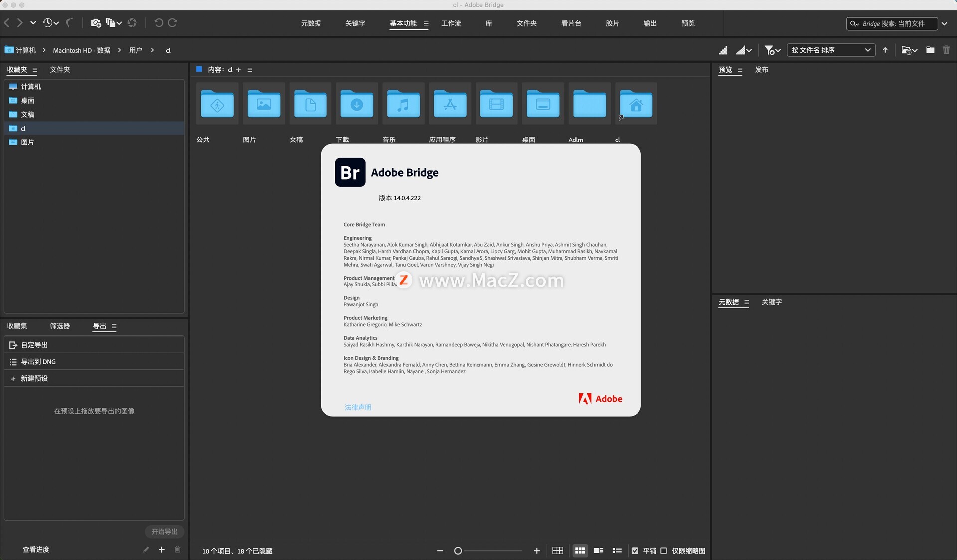Switch to list view
957x560 pixels.
coord(617,551)
